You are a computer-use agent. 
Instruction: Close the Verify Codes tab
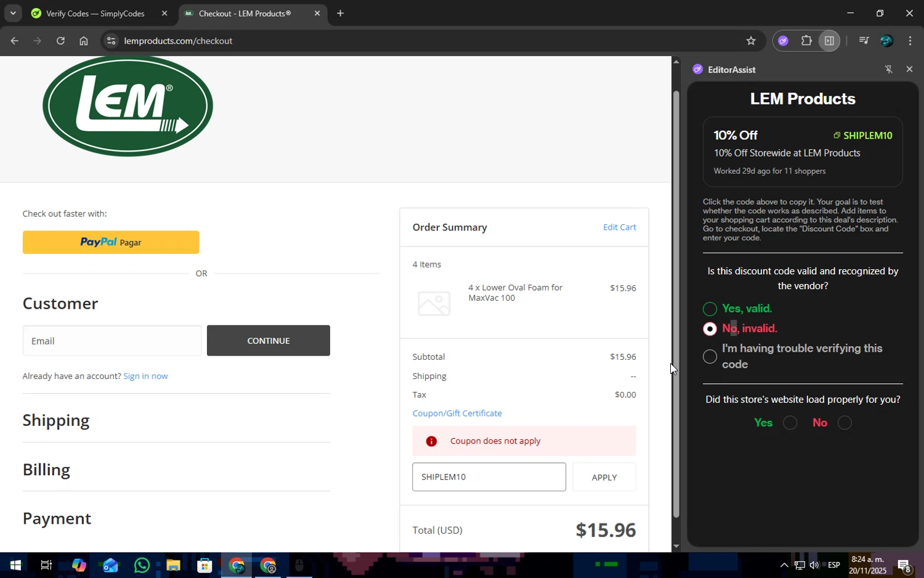(164, 13)
